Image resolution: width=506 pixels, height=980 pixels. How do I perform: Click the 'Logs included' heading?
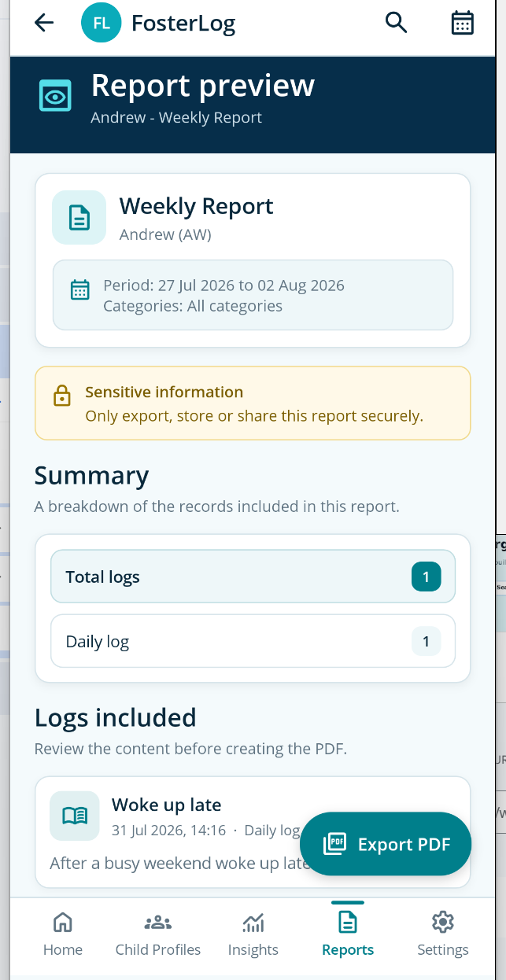tap(115, 717)
